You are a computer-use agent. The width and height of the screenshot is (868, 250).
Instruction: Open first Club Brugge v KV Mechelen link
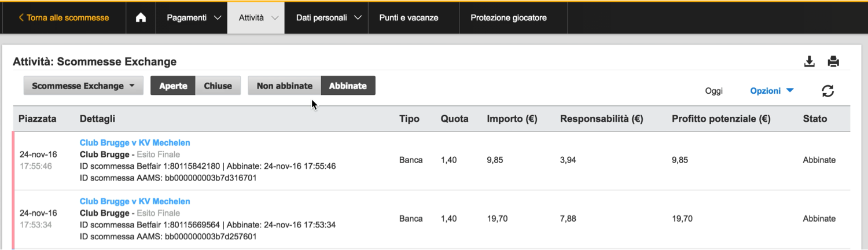click(x=135, y=142)
